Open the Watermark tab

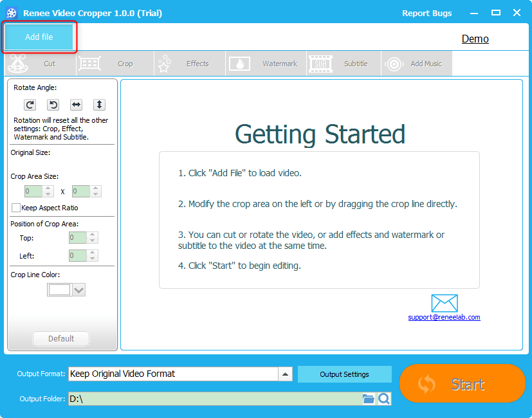click(x=266, y=64)
